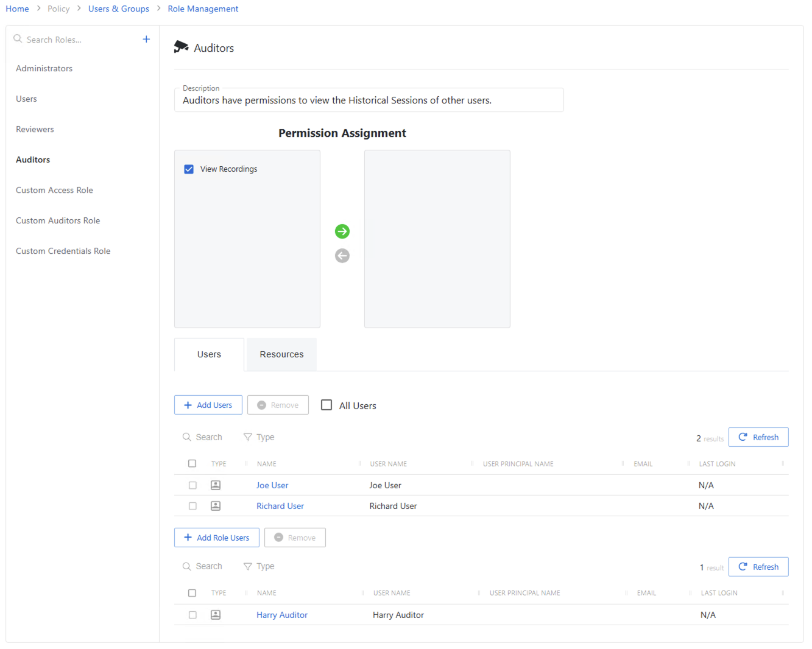The height and width of the screenshot is (649, 812).
Task: Click Joe User's user type icon
Action: (216, 485)
